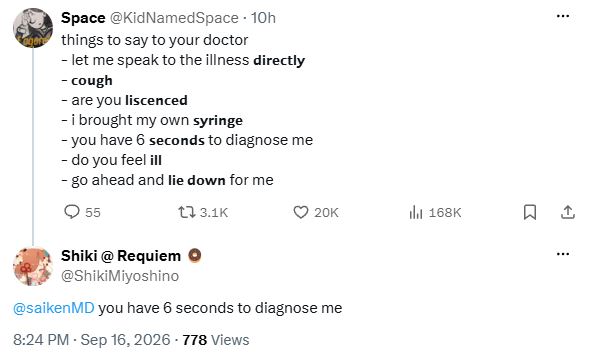View analytics bar chart icon
The image size is (592, 363).
[416, 212]
